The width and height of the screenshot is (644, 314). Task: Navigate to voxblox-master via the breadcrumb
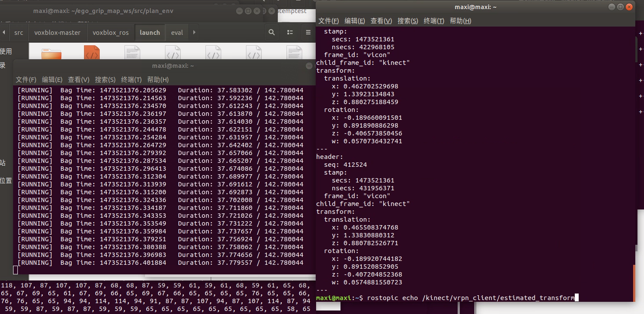click(x=57, y=32)
